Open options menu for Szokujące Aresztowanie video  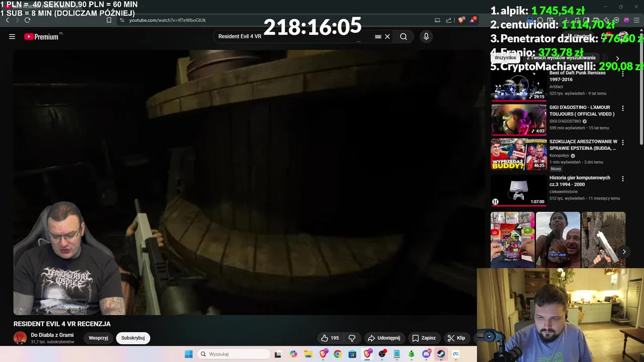(x=623, y=143)
